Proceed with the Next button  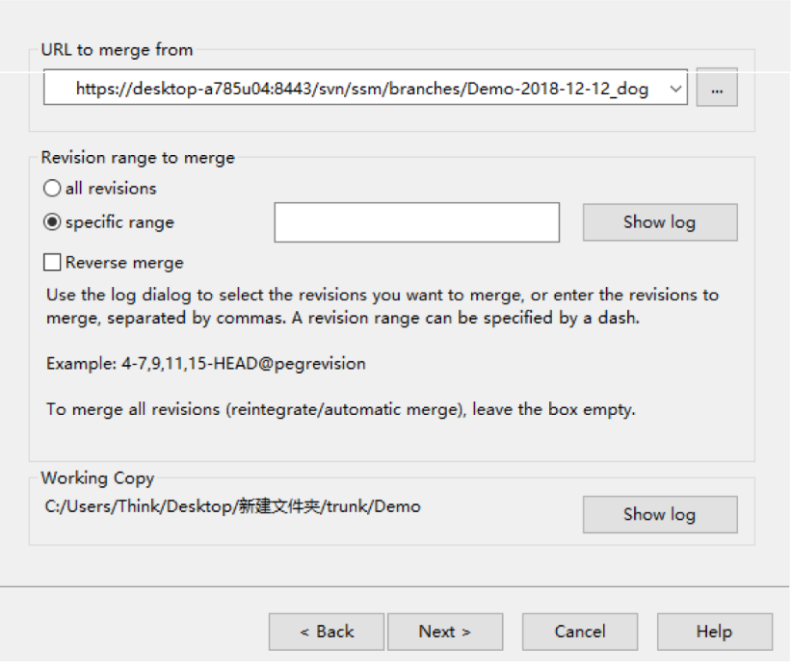click(x=445, y=632)
